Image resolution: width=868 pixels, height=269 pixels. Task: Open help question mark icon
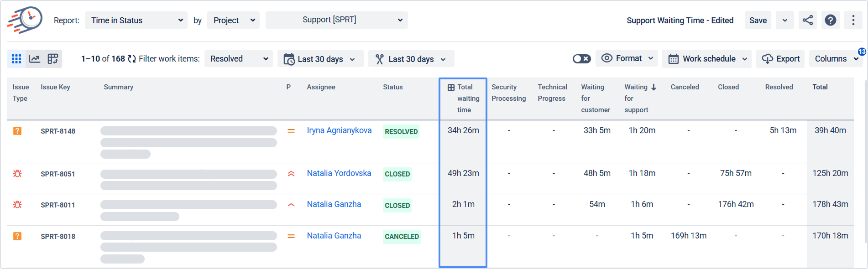831,20
